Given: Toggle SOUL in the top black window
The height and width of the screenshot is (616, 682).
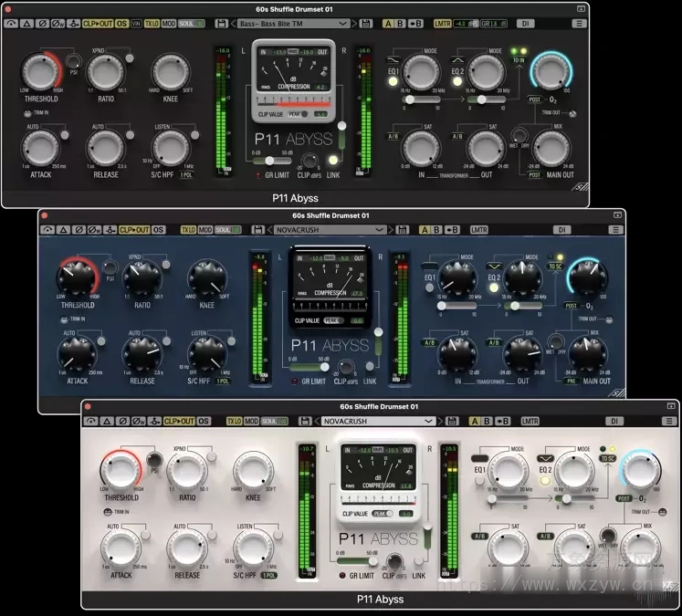Looking at the screenshot, I should pos(192,24).
